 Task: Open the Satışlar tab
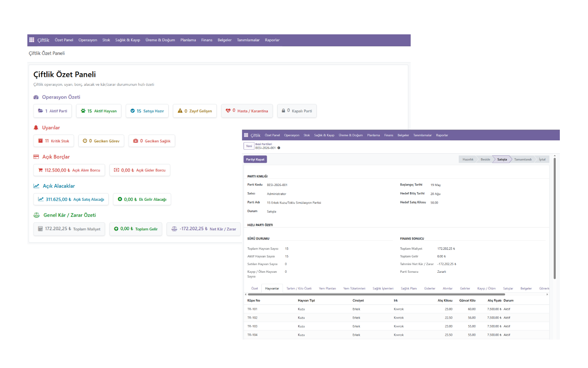(x=508, y=288)
